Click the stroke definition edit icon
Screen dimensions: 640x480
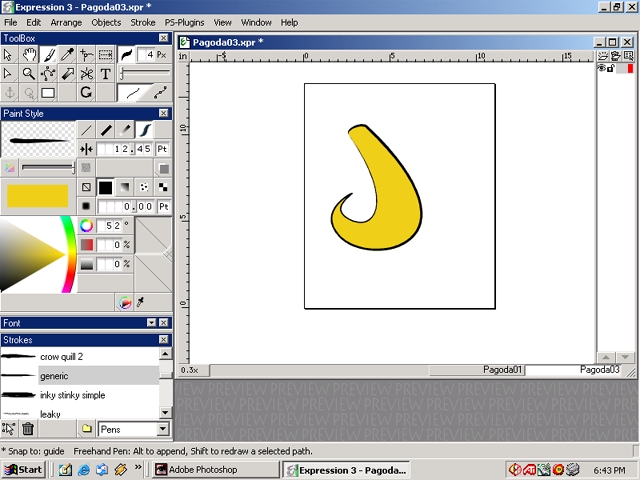(9, 429)
